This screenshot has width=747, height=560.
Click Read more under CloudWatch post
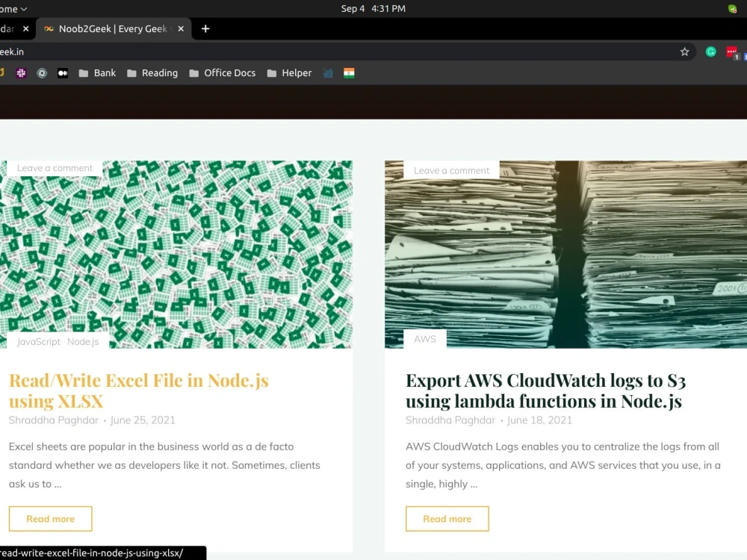(x=447, y=519)
